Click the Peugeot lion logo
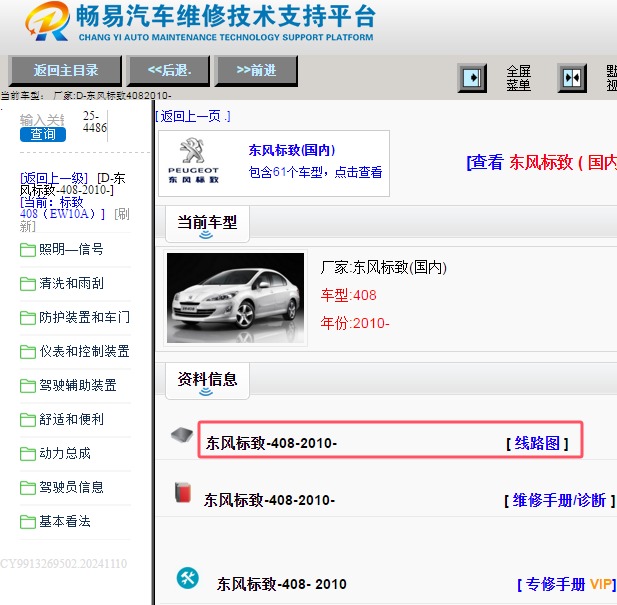This screenshot has width=617, height=605. click(x=193, y=160)
